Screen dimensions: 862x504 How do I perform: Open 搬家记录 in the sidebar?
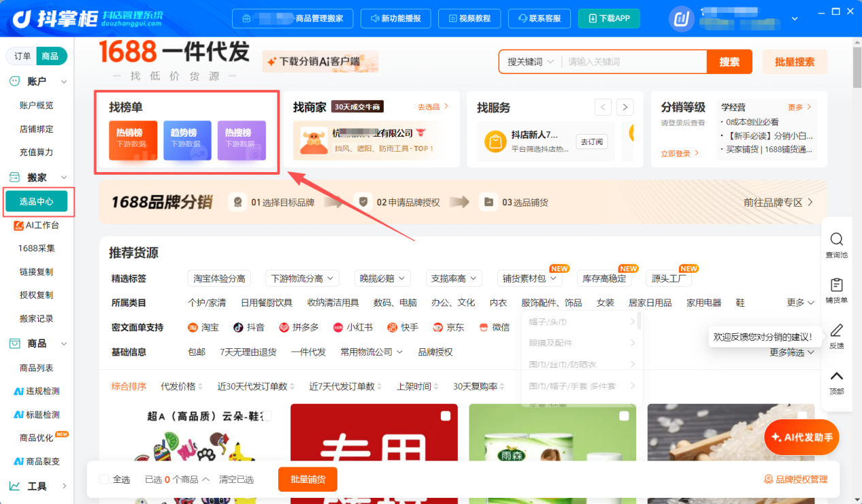37,318
